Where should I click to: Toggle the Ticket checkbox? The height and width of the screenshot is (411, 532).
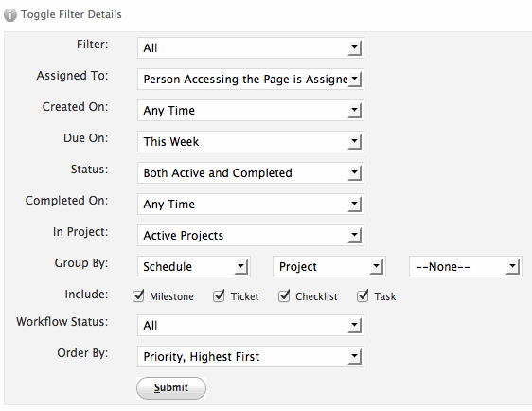(x=219, y=296)
